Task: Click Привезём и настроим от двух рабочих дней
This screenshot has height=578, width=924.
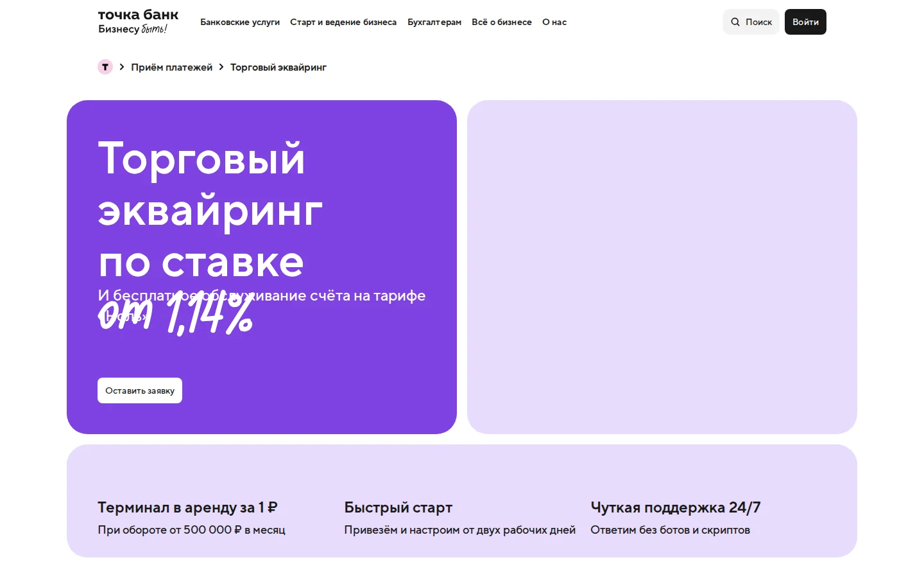Action: pos(459,530)
